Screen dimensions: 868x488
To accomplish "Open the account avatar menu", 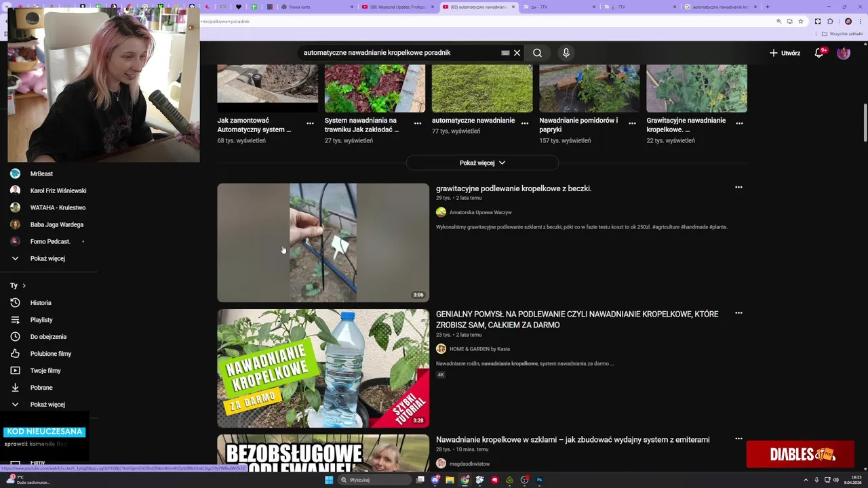I will 844,53.
